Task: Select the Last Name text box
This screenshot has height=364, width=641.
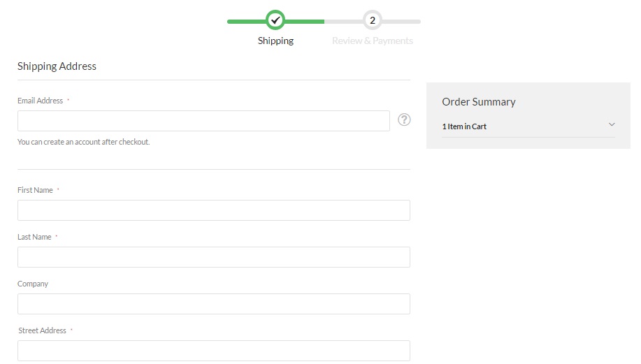Action: click(213, 257)
